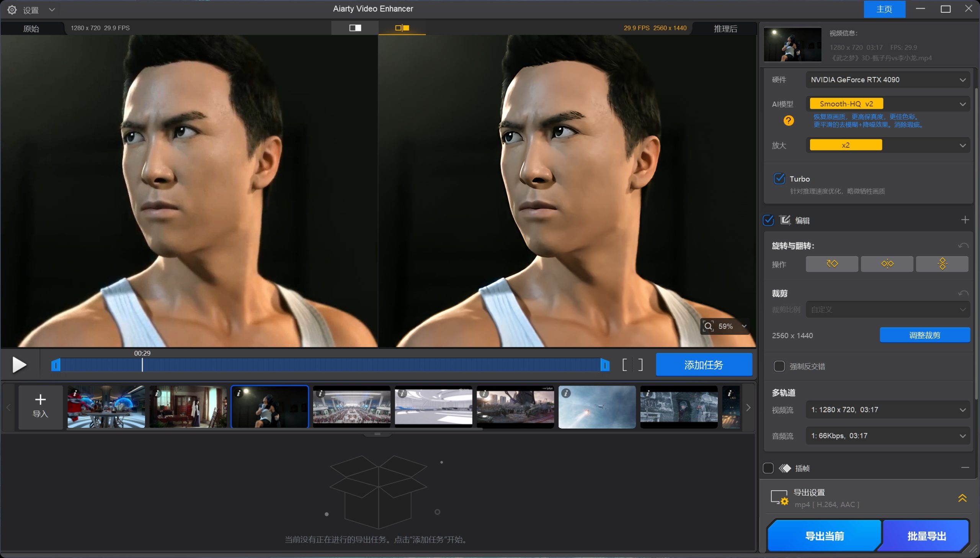Open the 视频流 1: 1280 x 720 dropdown
Image resolution: width=980 pixels, height=558 pixels.
pyautogui.click(x=888, y=410)
